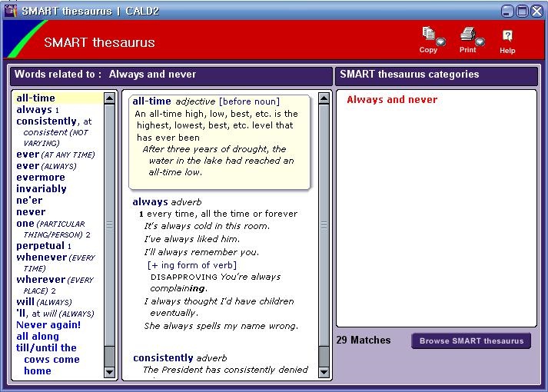Maximize the SMART thesaurus window

click(522, 11)
